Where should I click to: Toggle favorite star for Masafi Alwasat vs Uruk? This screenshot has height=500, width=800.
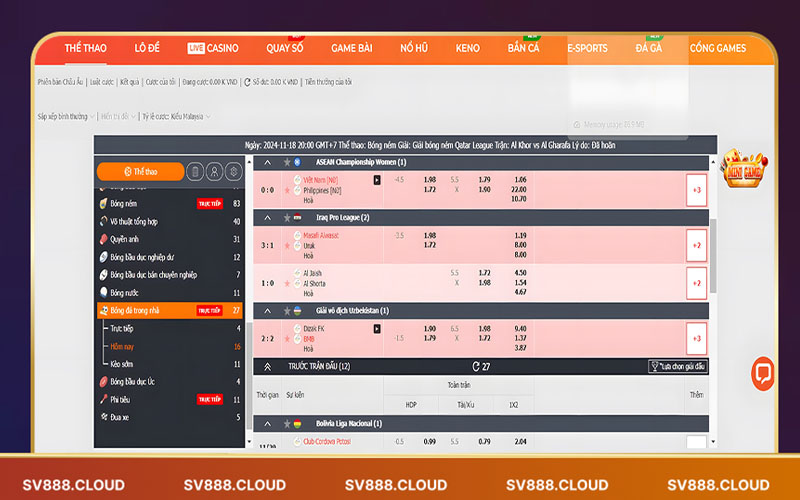tap(287, 246)
